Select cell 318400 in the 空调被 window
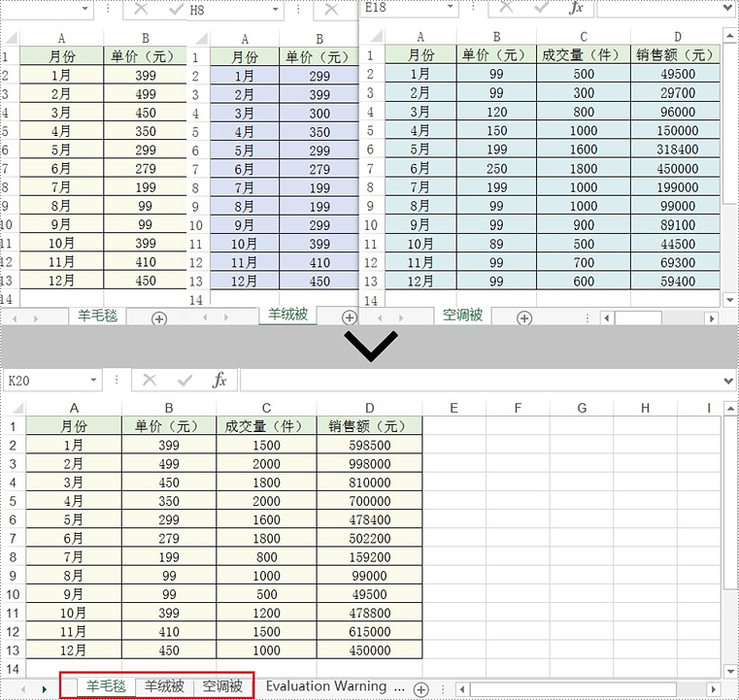The width and height of the screenshot is (739, 700). [x=677, y=150]
